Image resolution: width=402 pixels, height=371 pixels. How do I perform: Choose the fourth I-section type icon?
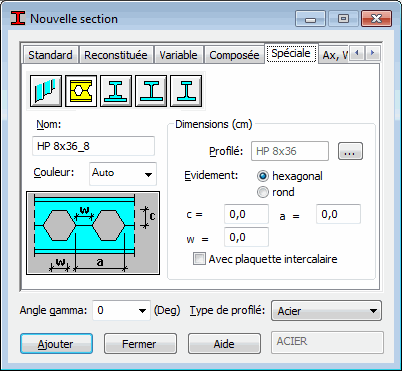[151, 91]
